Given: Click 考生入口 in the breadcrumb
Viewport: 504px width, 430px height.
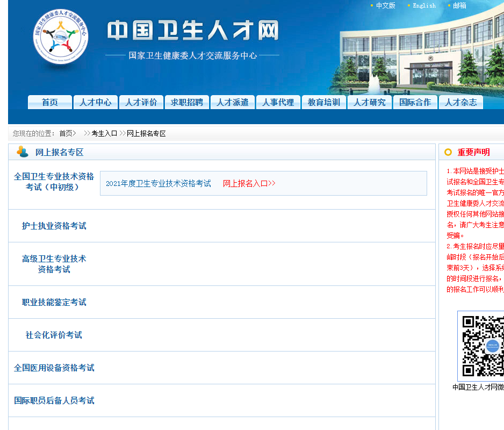Looking at the screenshot, I should (x=104, y=133).
